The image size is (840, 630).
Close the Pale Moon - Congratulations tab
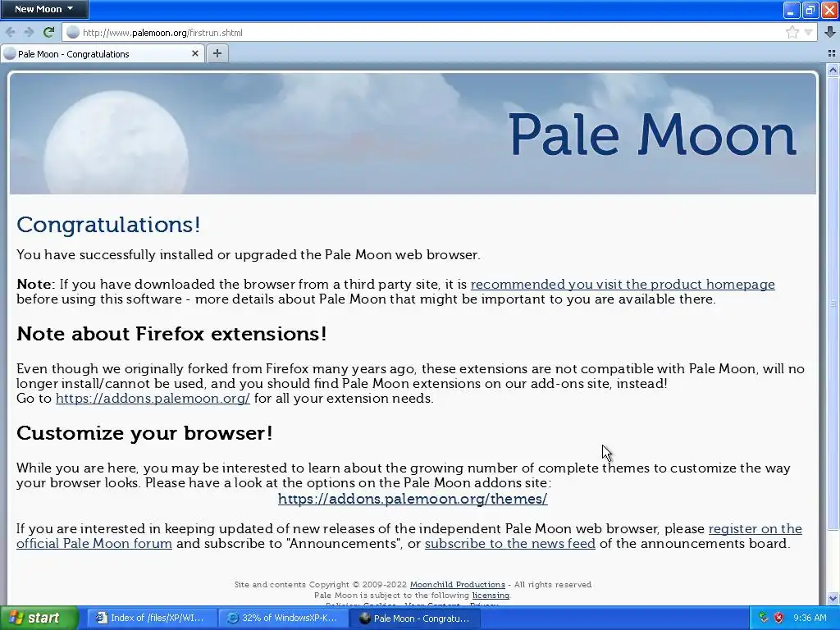195,53
